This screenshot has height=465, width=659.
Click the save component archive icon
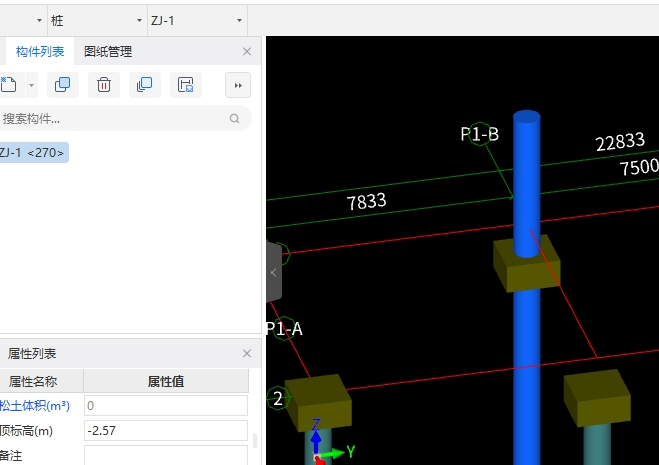point(186,85)
